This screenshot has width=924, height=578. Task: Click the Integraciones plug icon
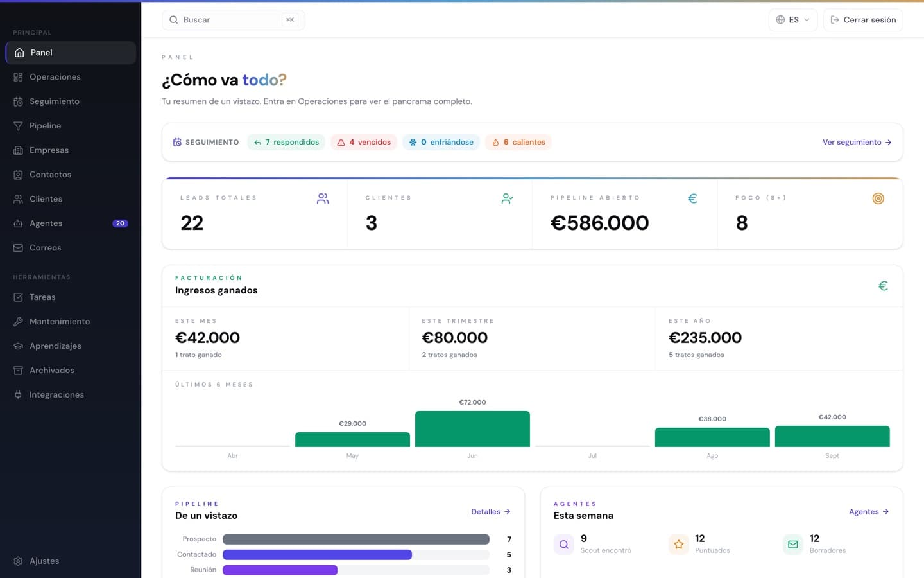(18, 395)
